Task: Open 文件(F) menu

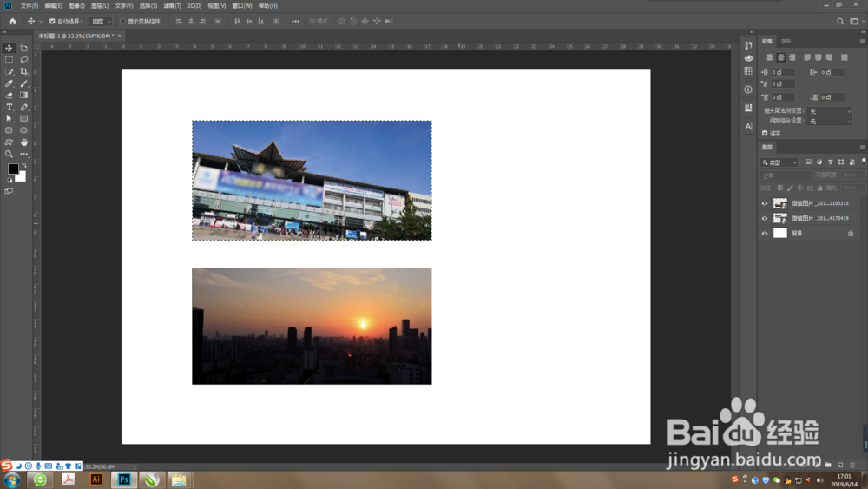Action: coord(30,5)
